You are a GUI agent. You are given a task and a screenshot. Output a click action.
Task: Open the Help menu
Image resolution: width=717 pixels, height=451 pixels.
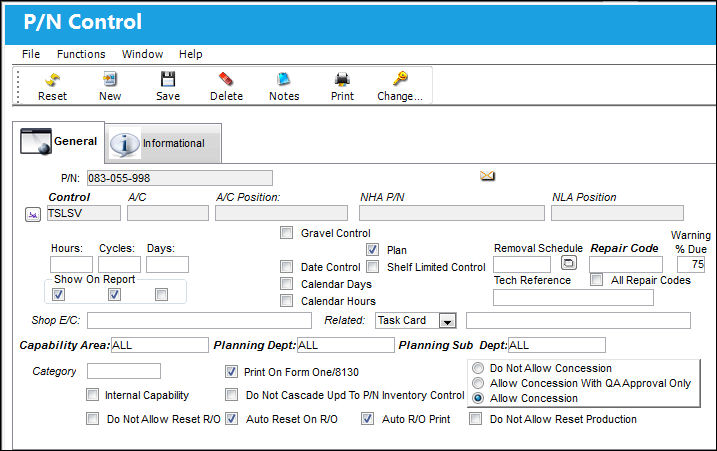coord(191,54)
